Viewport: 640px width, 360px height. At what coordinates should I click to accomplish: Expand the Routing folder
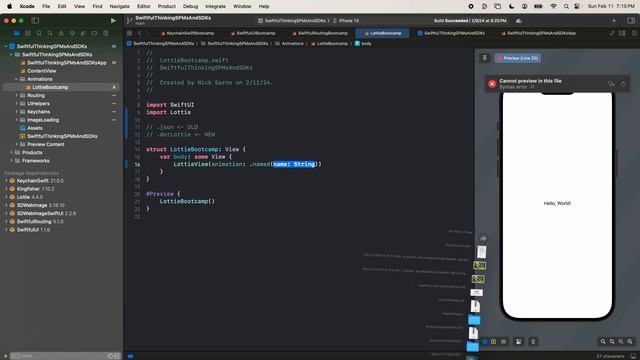(16, 95)
